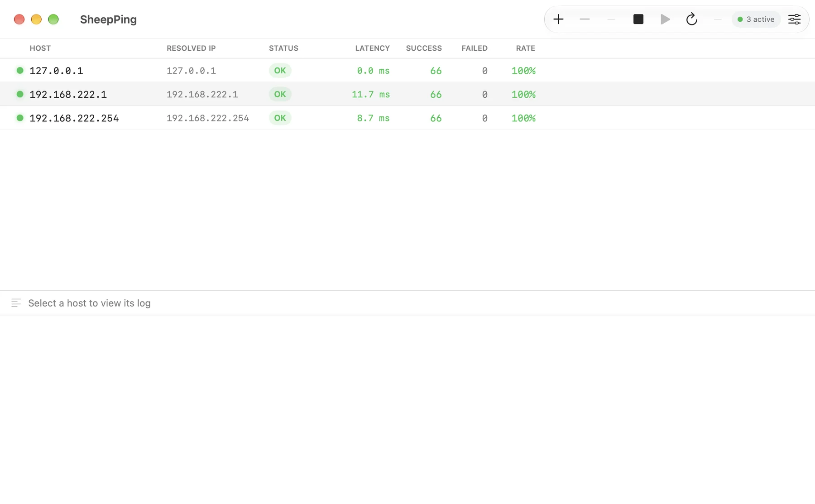Click 100% rate in 127.0.0.1 row

[x=523, y=71]
